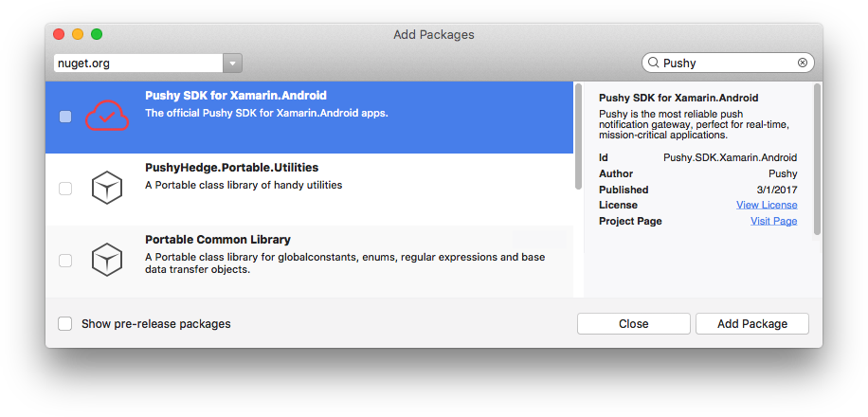Open the View License link

coord(767,205)
